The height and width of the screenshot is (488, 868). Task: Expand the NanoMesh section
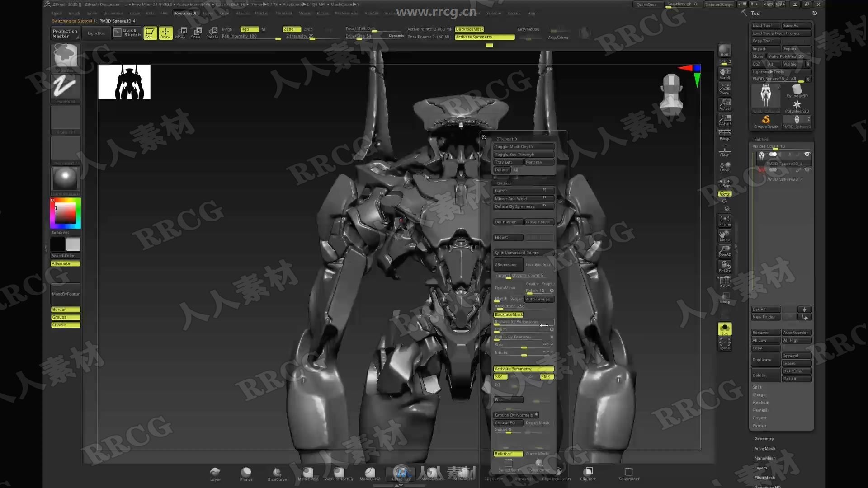click(765, 458)
